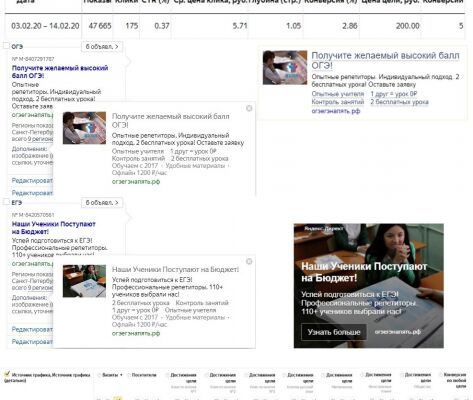473x400 pixels.
Task: Click the conversions count value 5
Action: pyautogui.click(x=461, y=26)
